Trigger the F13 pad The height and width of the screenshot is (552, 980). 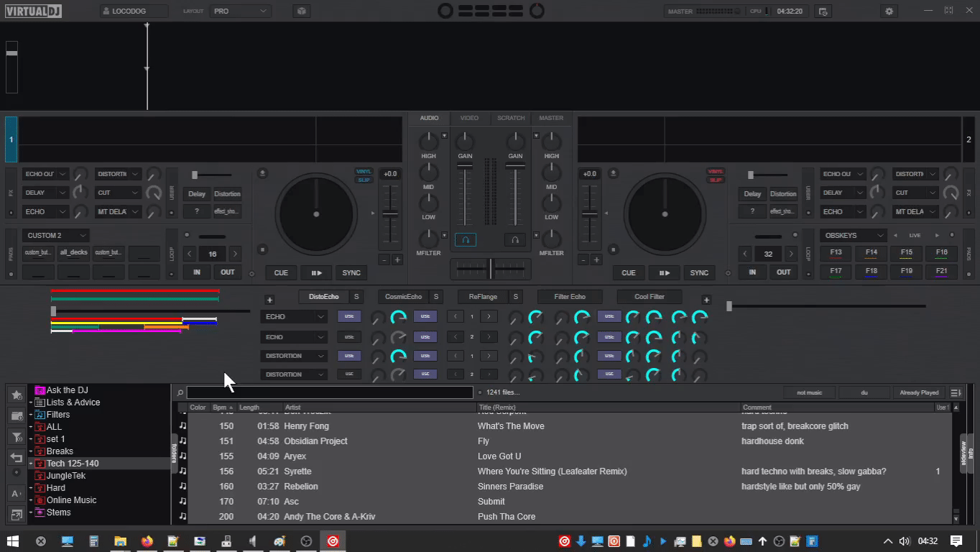836,253
